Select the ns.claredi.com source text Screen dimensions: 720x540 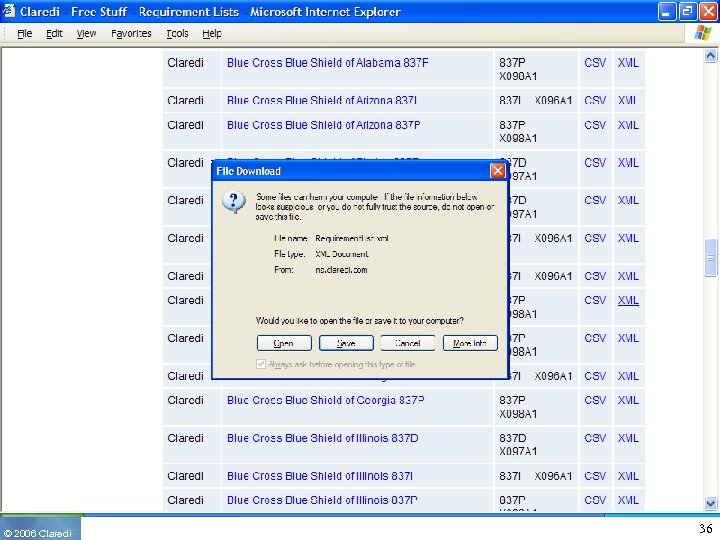(x=341, y=270)
